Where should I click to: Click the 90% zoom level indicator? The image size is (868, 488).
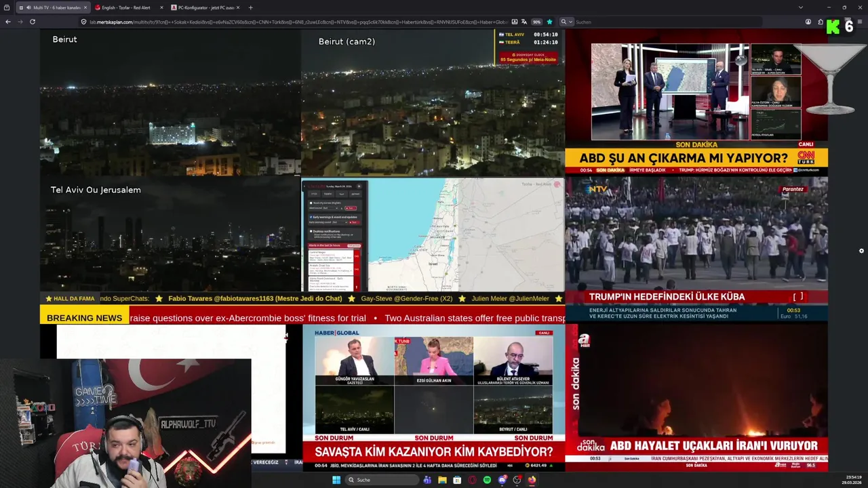tap(536, 22)
